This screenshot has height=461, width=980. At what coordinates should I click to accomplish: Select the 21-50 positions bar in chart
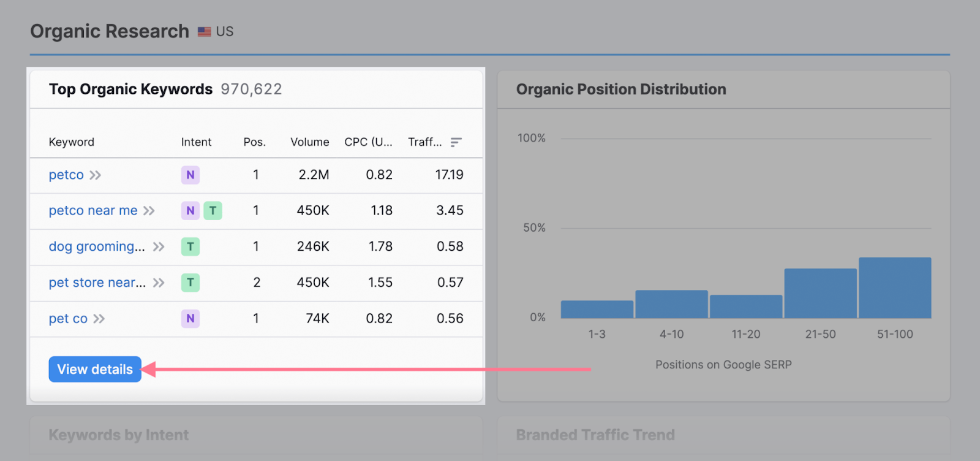821,293
